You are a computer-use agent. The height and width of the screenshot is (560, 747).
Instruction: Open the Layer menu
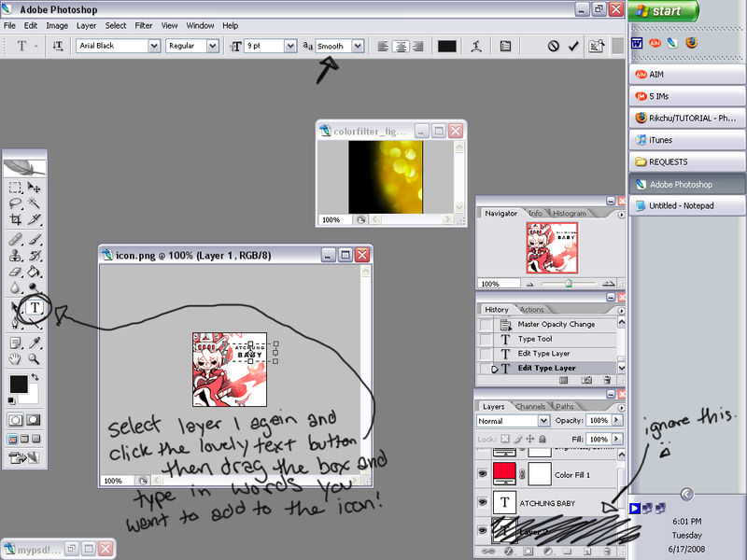pos(86,26)
